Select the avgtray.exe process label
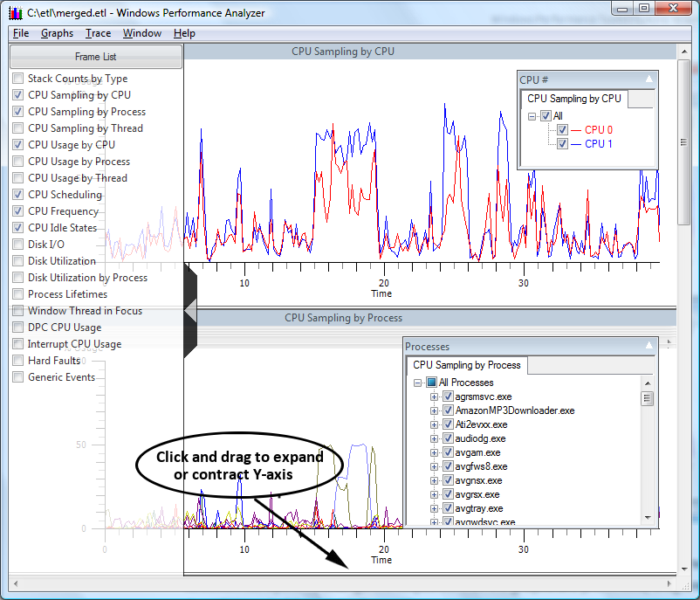 click(x=479, y=508)
